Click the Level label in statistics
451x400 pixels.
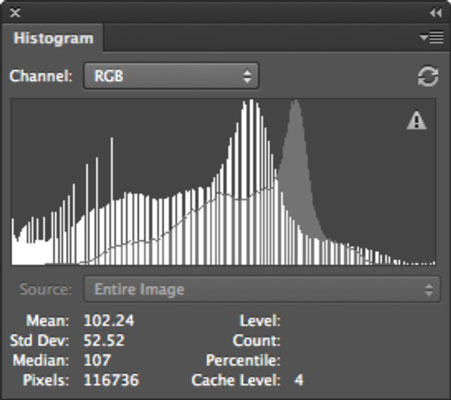[260, 321]
